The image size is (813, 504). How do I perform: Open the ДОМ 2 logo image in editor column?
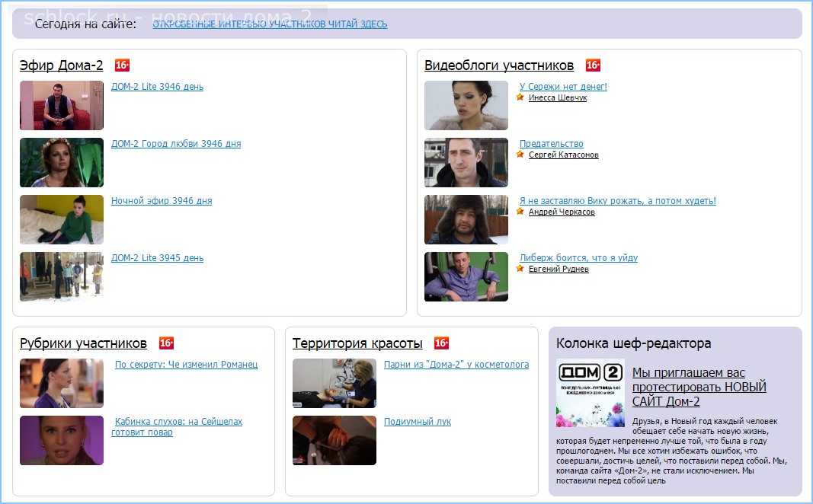click(x=590, y=393)
